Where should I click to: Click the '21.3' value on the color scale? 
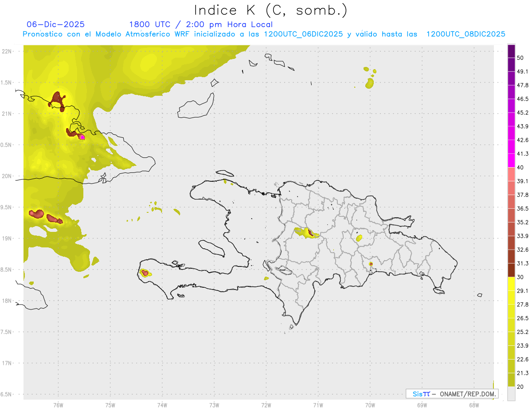click(x=523, y=373)
